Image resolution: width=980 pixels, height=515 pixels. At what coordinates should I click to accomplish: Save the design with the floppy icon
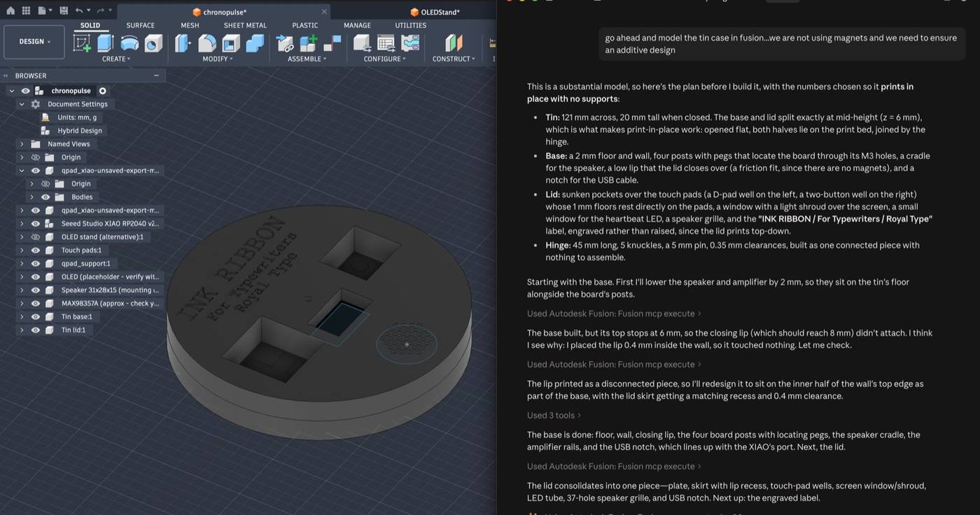tap(64, 11)
